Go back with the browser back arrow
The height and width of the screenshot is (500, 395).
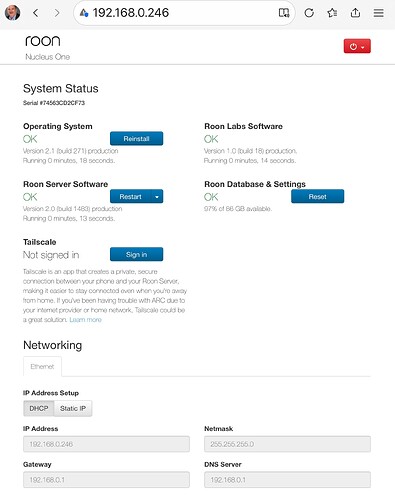tap(36, 13)
